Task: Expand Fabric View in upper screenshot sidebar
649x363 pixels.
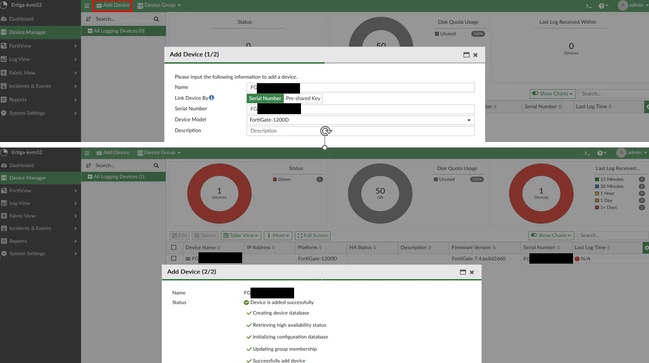Action: coord(40,73)
